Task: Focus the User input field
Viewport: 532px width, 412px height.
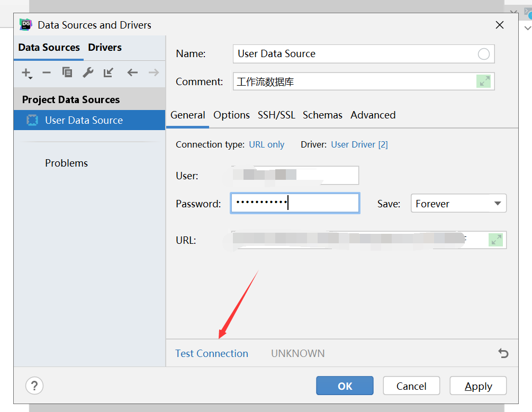Action: [x=295, y=175]
